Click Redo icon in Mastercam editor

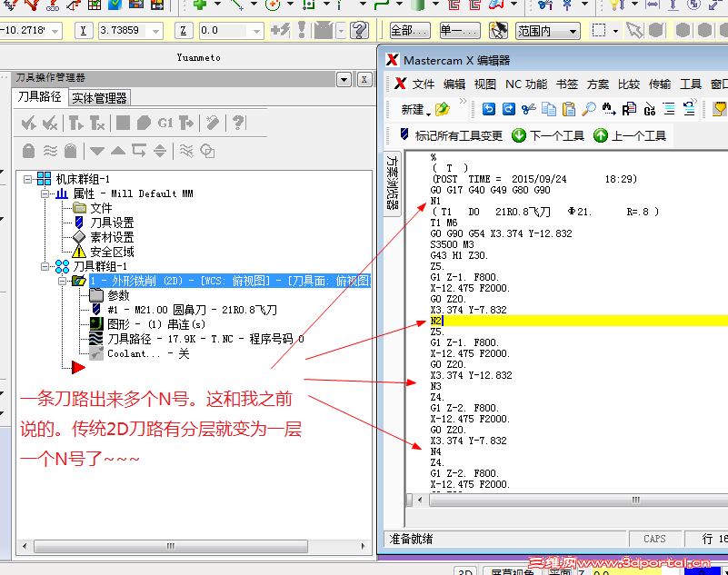509,109
